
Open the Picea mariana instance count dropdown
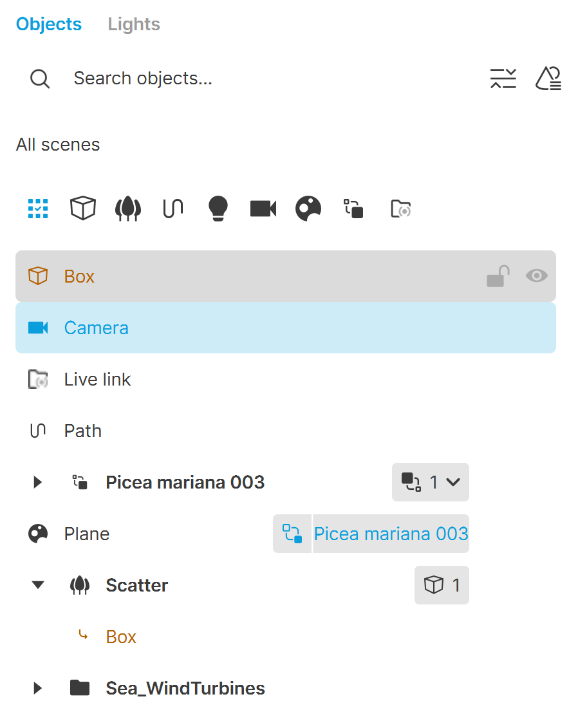pos(430,482)
